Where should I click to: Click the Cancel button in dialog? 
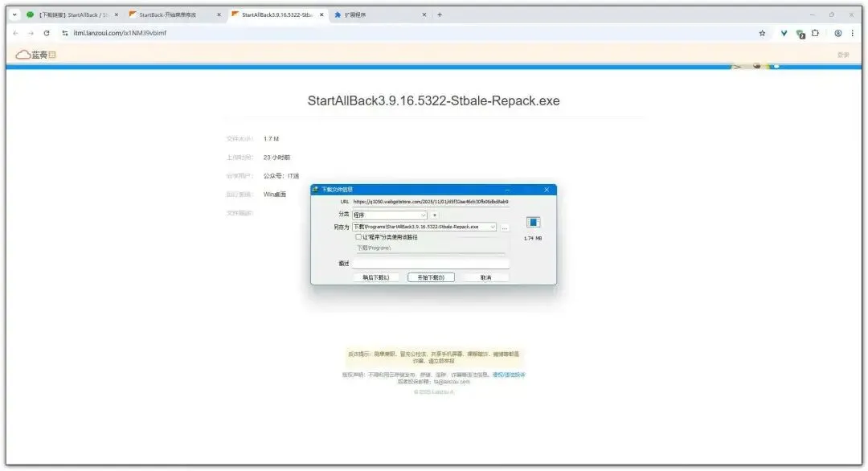click(485, 277)
